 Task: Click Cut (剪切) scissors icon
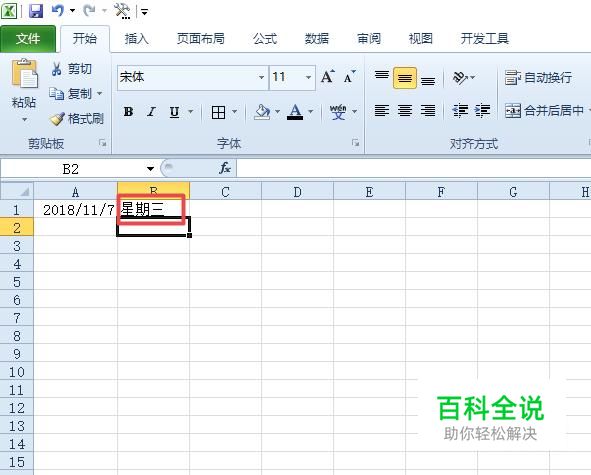[57, 69]
